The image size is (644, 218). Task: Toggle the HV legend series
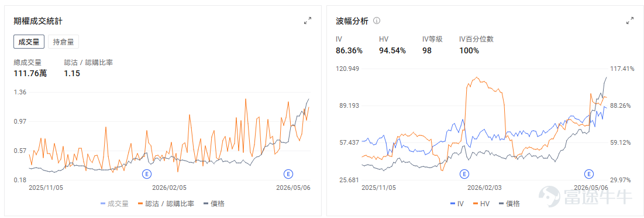click(x=482, y=203)
